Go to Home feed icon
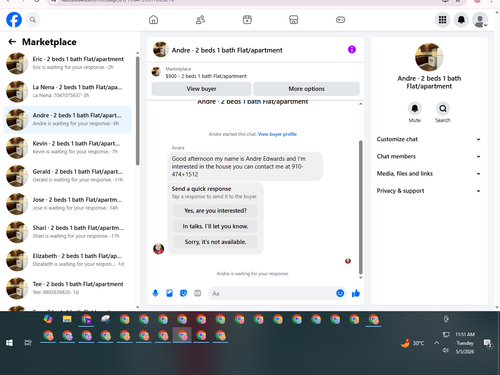The image size is (500, 375). [x=153, y=20]
